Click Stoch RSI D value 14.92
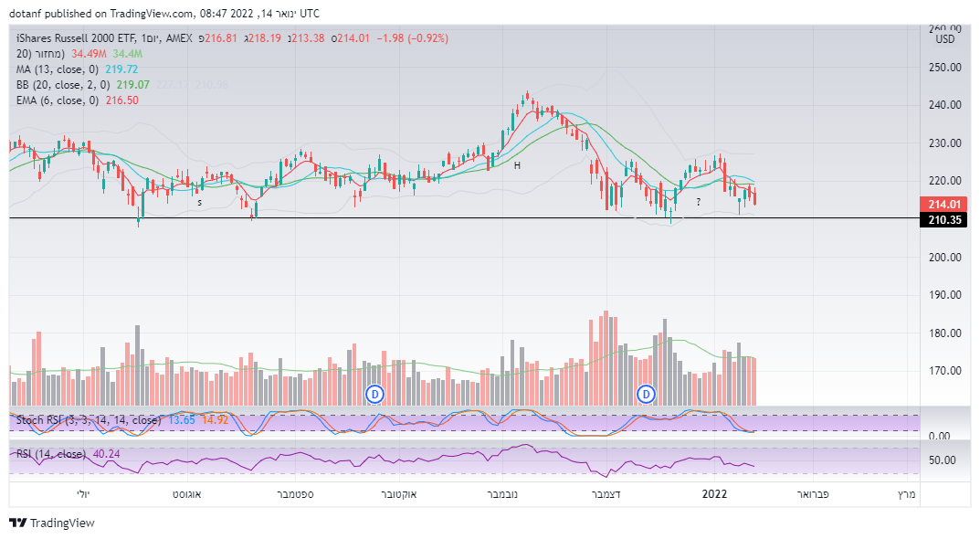This screenshot has width=980, height=539. pos(215,420)
